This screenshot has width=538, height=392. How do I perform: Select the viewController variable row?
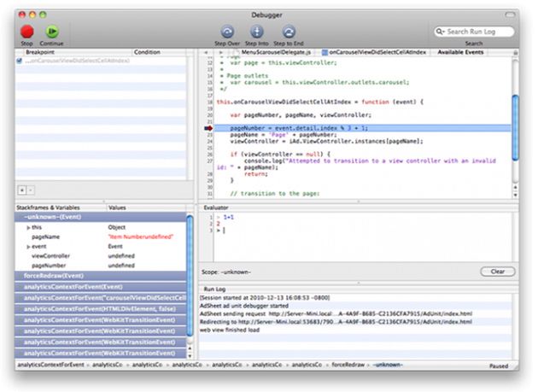coord(101,256)
